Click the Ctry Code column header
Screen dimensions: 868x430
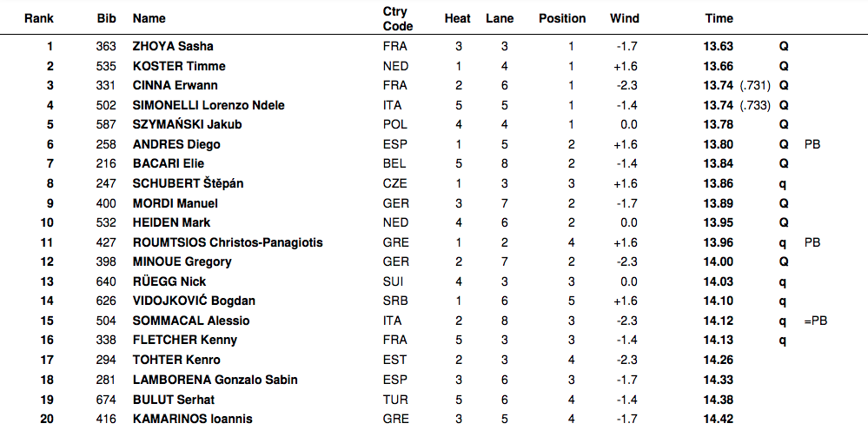pyautogui.click(x=397, y=18)
